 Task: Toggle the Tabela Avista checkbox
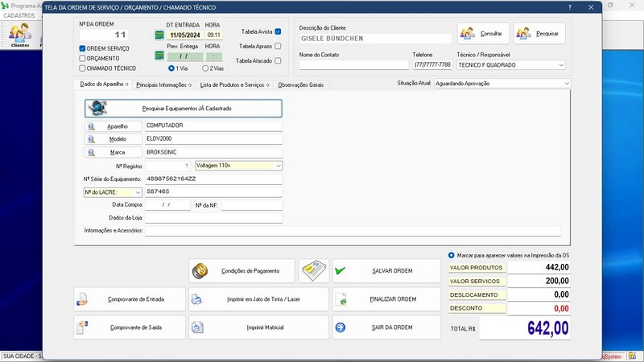pos(278,31)
